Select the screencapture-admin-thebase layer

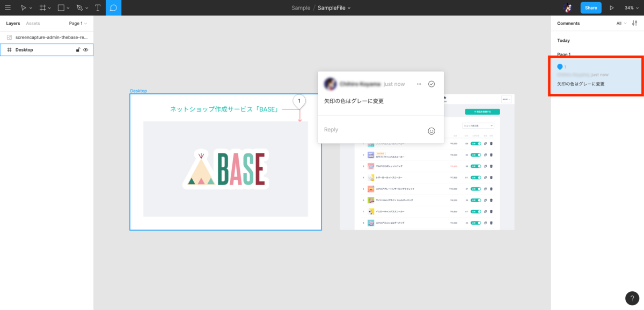(47, 38)
